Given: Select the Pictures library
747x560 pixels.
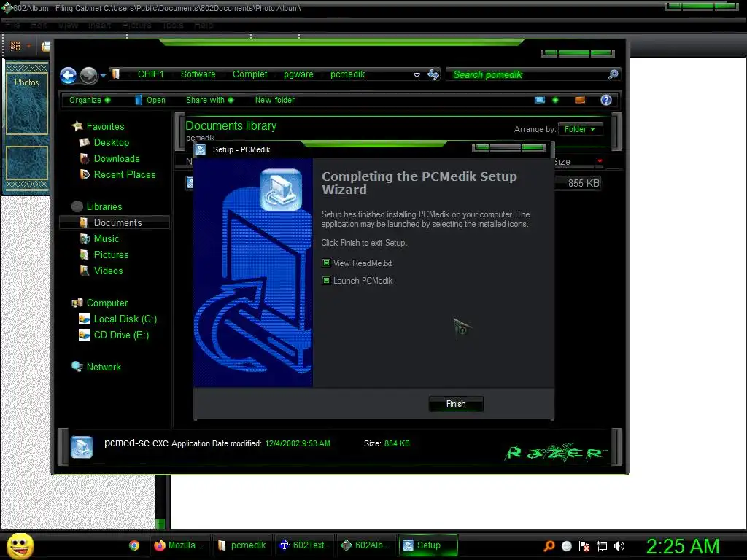Looking at the screenshot, I should (112, 254).
